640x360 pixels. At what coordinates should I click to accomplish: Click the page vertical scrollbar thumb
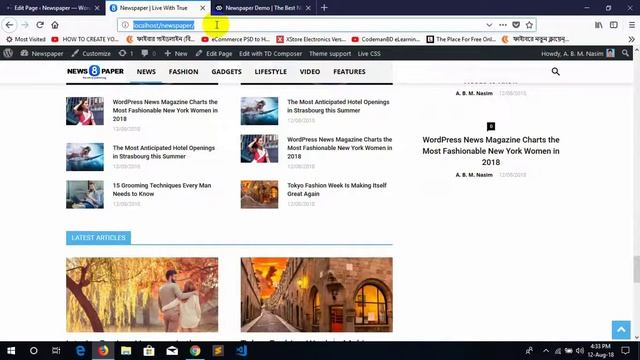[636, 269]
